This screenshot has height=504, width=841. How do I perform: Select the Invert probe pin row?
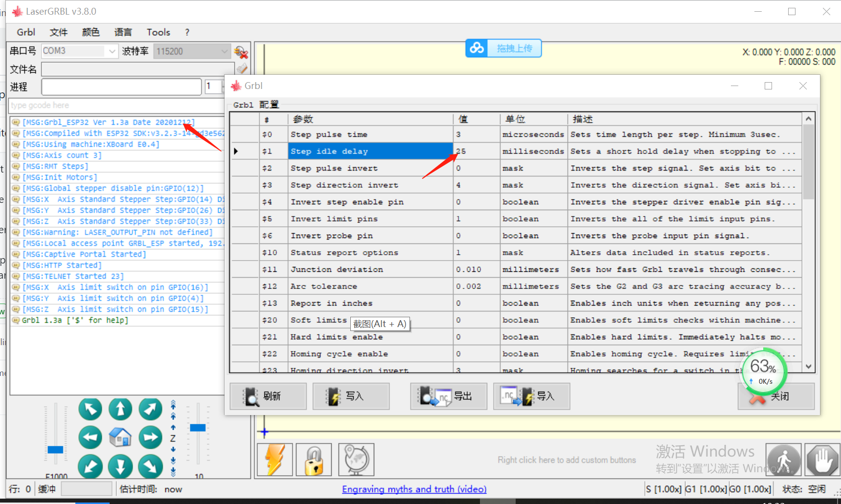pos(371,236)
